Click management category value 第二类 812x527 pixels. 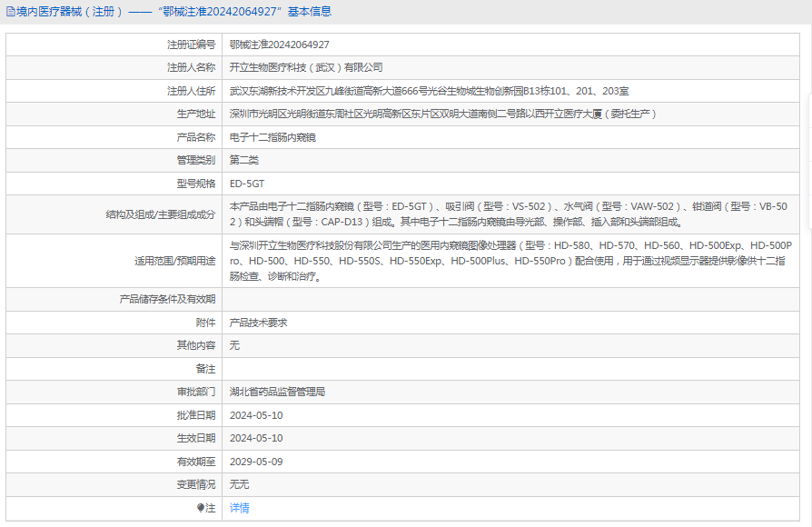tap(244, 160)
